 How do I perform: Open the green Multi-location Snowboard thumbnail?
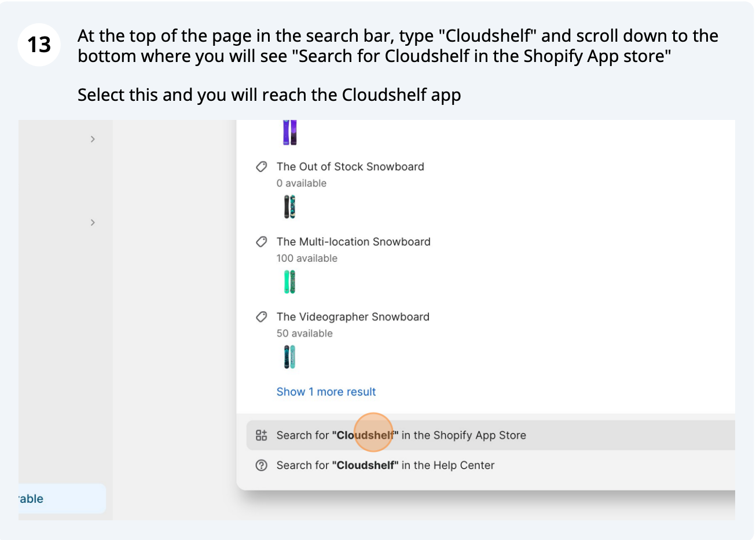pyautogui.click(x=290, y=282)
